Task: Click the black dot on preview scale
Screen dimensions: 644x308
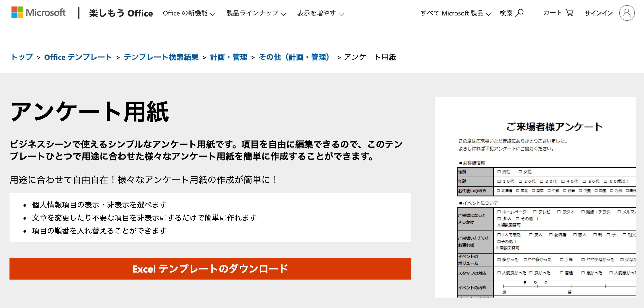Action: [525, 282]
